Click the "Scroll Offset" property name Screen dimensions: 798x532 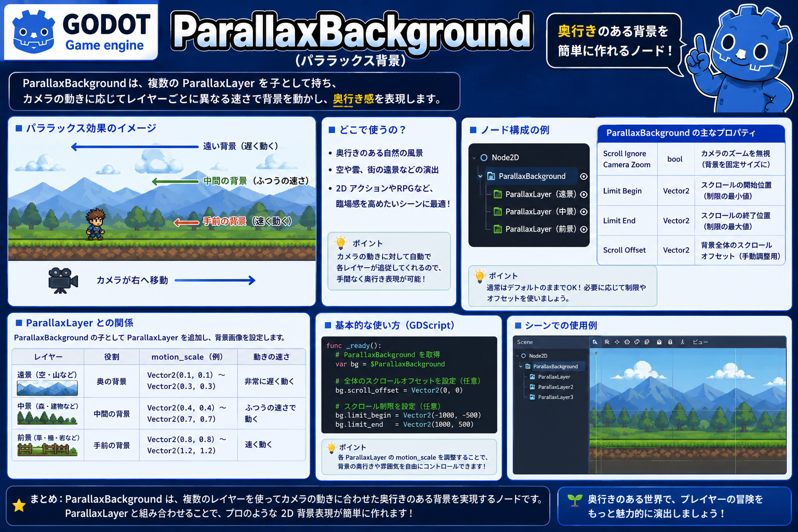[x=624, y=250]
